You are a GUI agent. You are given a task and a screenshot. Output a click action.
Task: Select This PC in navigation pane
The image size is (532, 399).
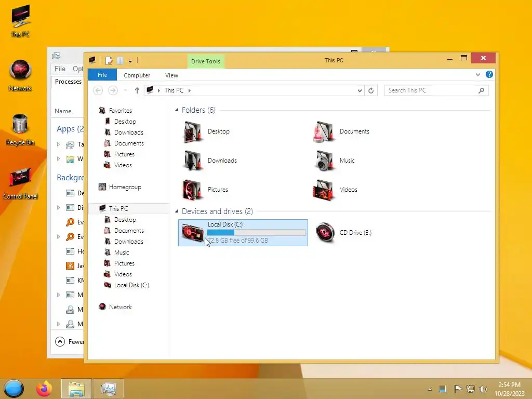(129, 209)
